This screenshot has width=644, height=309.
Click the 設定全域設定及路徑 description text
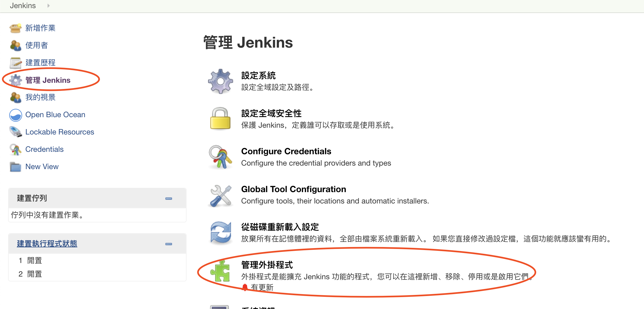(x=278, y=87)
